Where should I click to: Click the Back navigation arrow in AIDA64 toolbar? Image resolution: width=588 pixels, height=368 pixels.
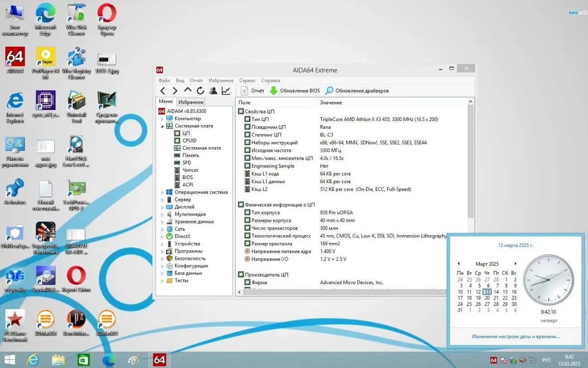pyautogui.click(x=163, y=90)
